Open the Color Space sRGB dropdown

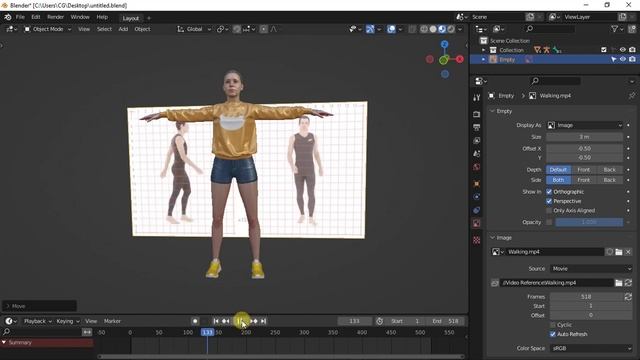click(591, 349)
